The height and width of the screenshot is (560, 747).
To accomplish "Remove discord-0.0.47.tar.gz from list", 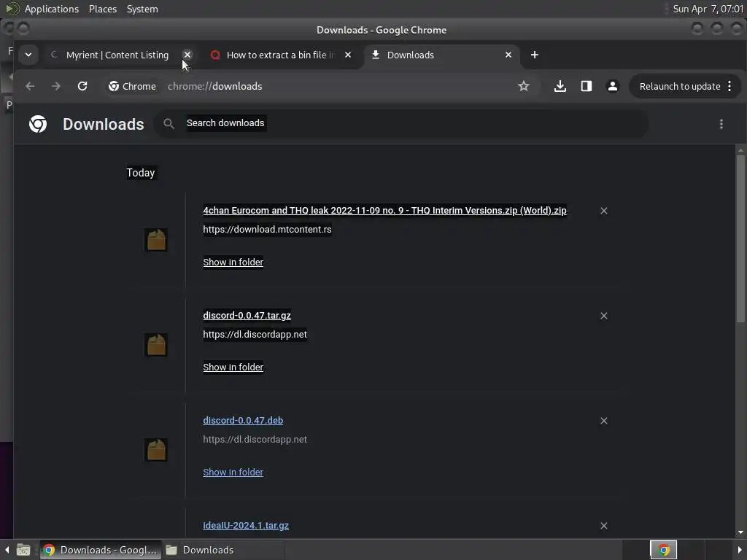I will click(603, 316).
